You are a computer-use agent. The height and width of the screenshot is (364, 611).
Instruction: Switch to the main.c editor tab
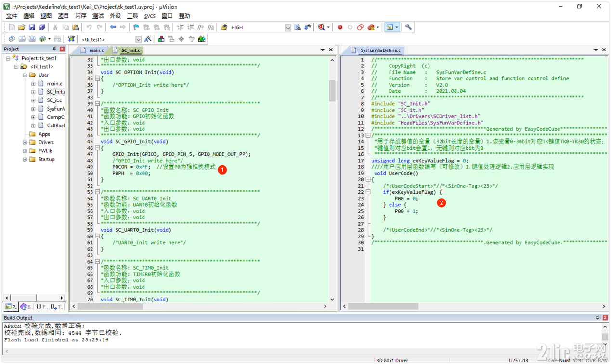coord(92,50)
